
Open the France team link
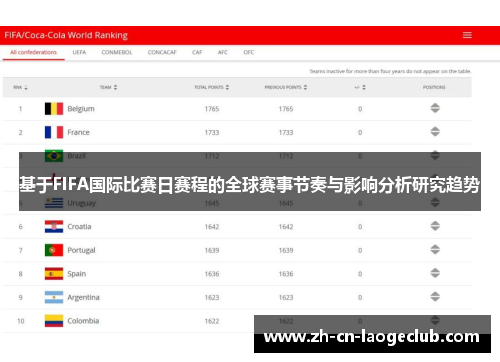(x=78, y=132)
